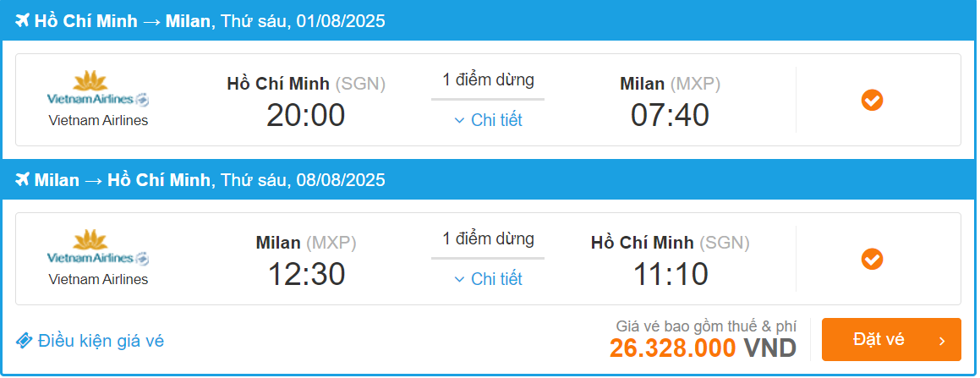Click the outbound flight's 1 điểm dừng label
This screenshot has height=378, width=980.
pos(488,80)
